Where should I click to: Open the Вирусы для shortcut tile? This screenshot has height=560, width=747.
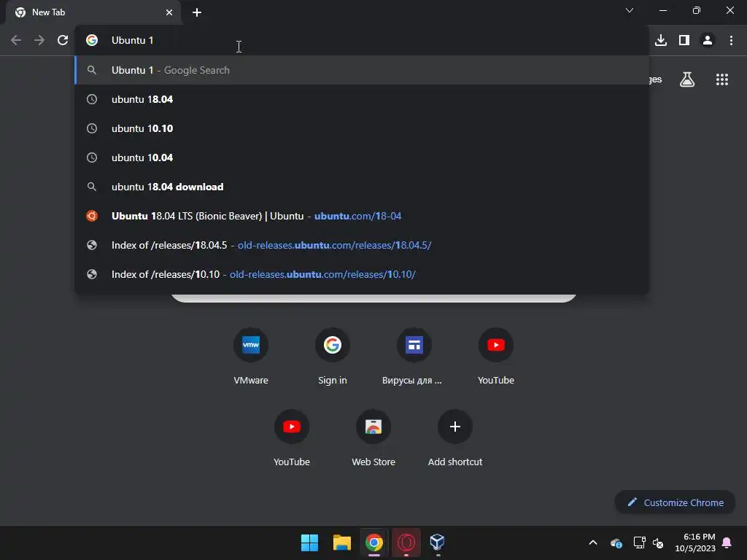(x=414, y=356)
